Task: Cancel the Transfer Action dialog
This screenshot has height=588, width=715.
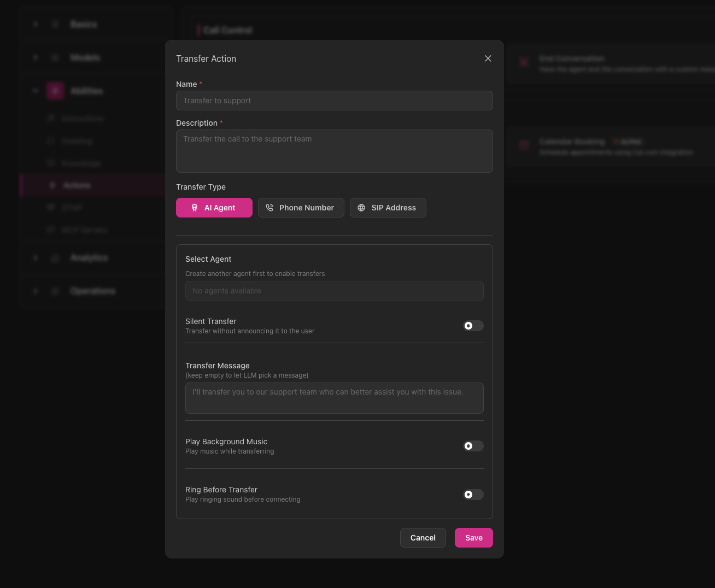Action: pos(423,538)
